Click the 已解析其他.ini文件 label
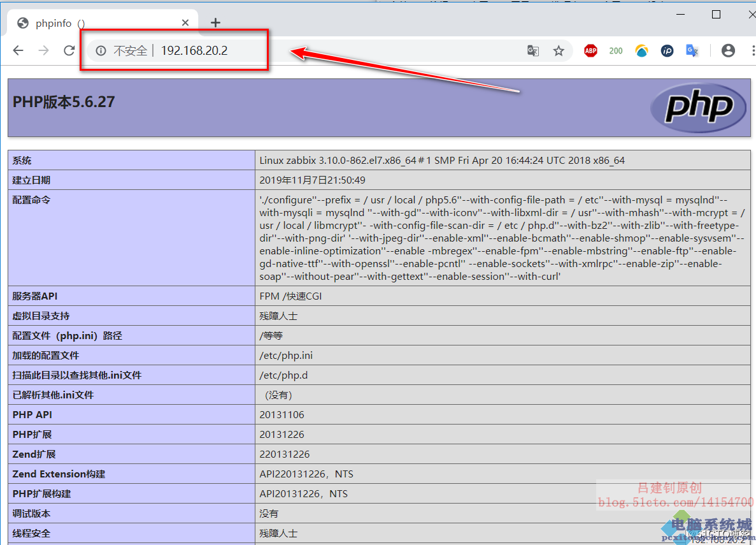Viewport: 756px width, 545px height. coord(53,395)
